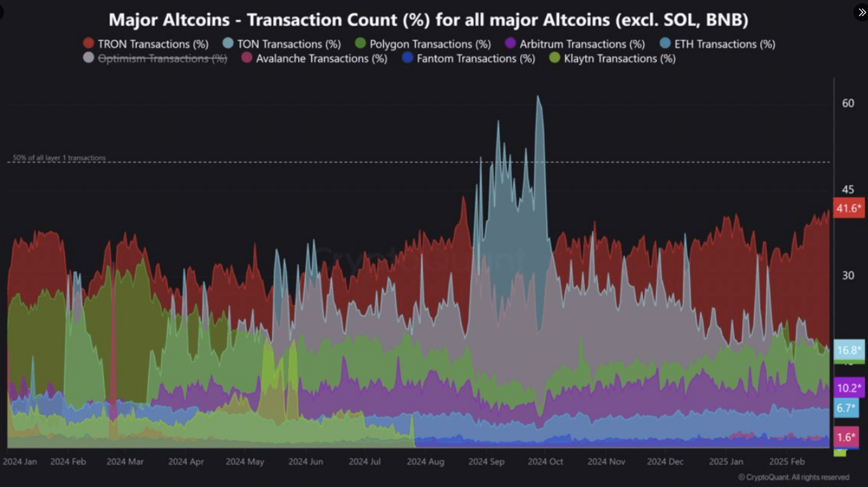Toggle the ETH Transactions (%) legend label
This screenshot has height=487, width=868.
tap(724, 44)
